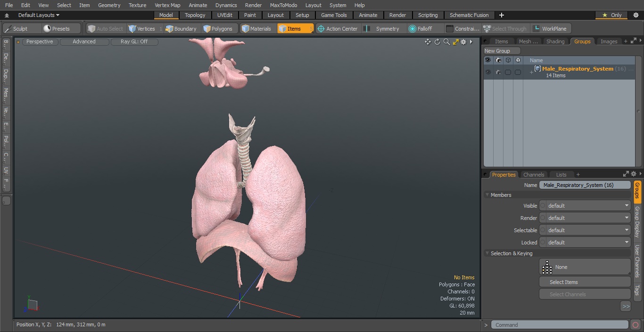Screen dimensions: 644x332
Task: Click the double-arrow expand button in Properties
Action: [x=626, y=307]
